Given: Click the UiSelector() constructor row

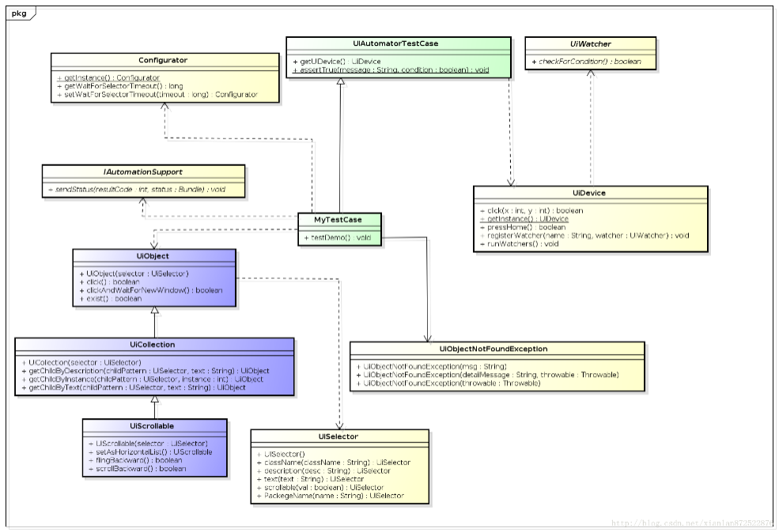Looking at the screenshot, I should 282,454.
